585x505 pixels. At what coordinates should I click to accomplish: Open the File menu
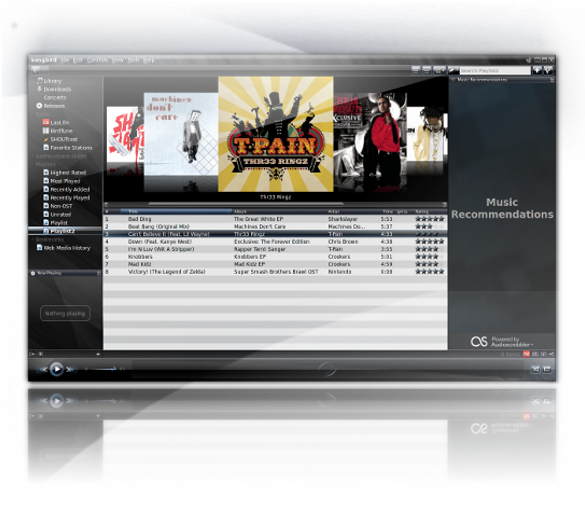(x=65, y=60)
